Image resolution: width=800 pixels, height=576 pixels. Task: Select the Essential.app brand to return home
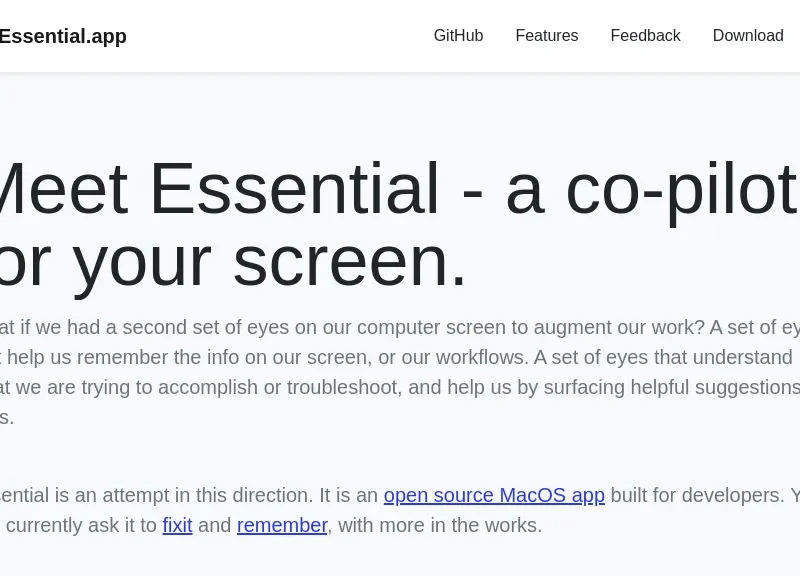[x=63, y=36]
